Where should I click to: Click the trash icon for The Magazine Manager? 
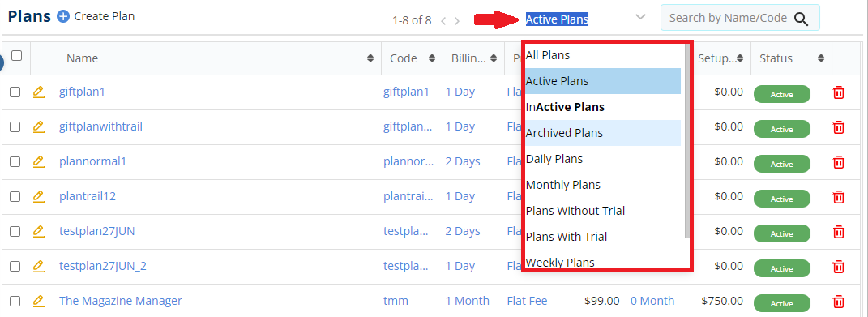[x=839, y=302]
